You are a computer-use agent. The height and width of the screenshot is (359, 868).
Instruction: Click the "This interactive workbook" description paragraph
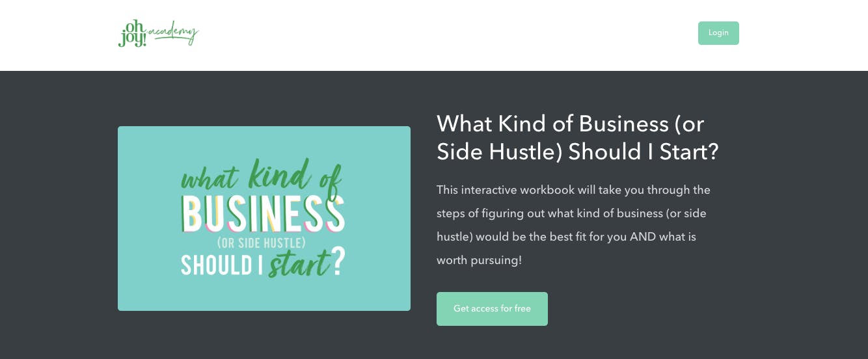(573, 225)
